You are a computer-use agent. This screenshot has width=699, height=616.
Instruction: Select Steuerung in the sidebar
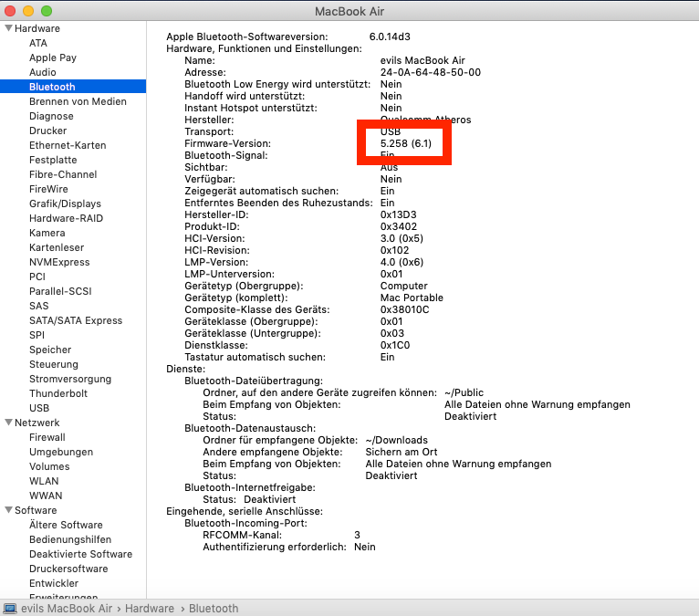click(54, 364)
